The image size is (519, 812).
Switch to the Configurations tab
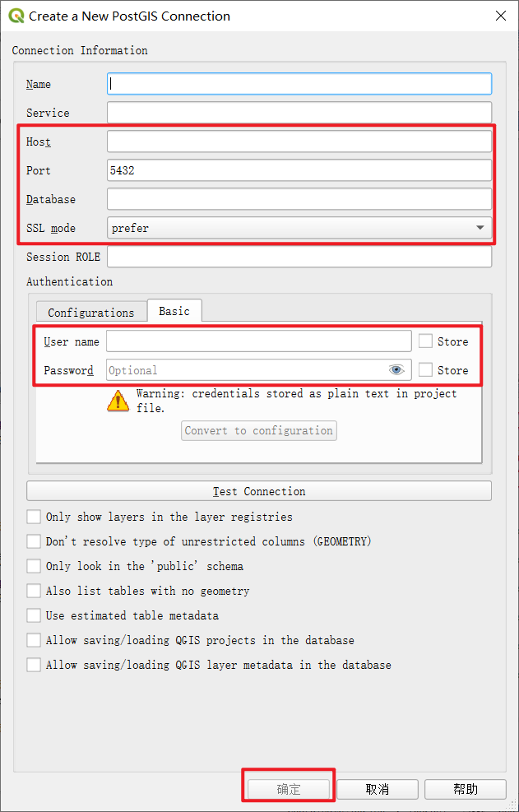(91, 313)
